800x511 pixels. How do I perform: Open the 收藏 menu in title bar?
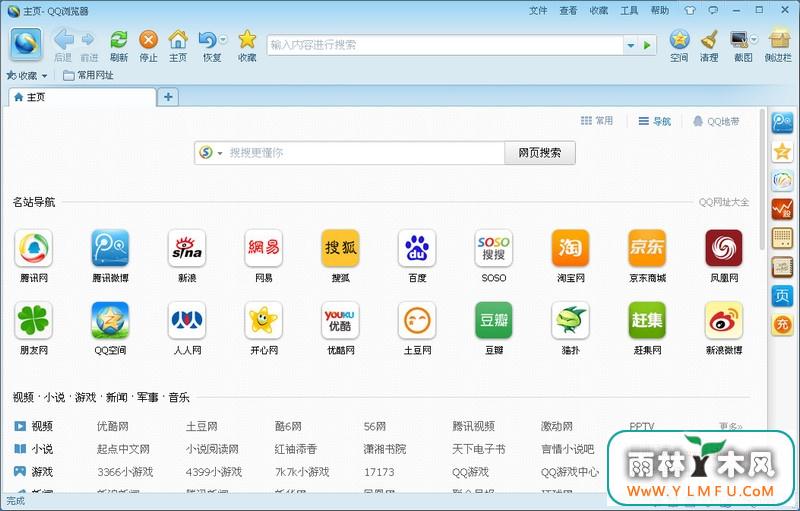[x=599, y=10]
